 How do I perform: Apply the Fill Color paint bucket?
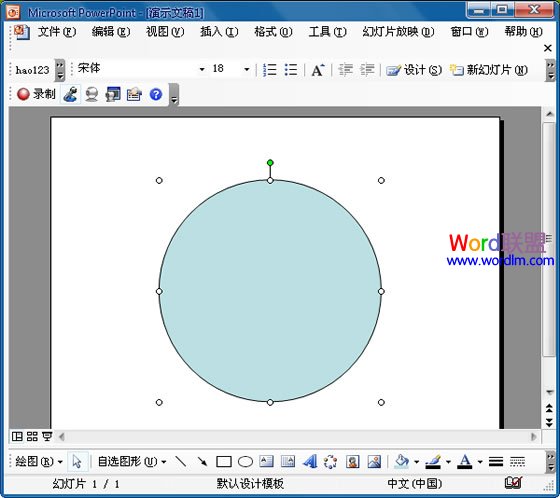(401, 462)
